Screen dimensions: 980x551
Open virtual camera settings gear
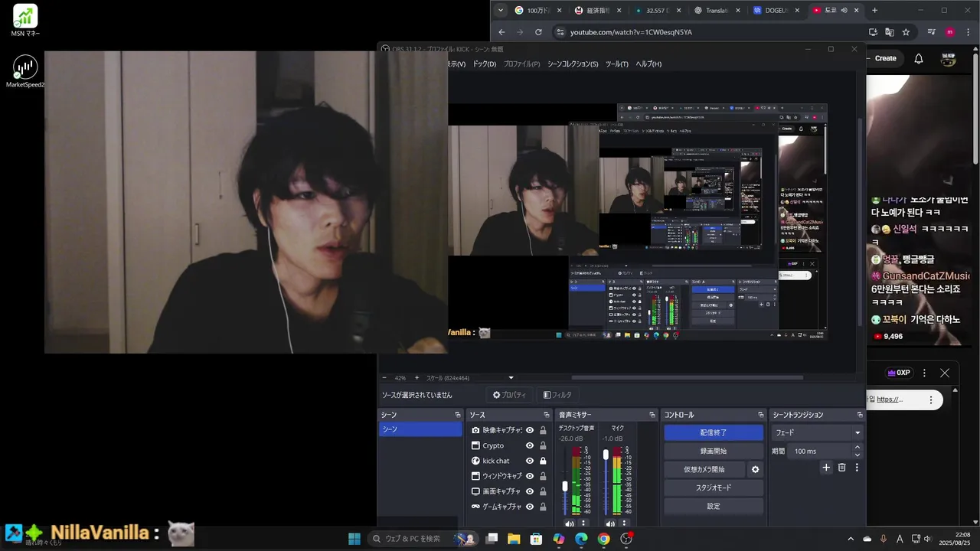[756, 469]
